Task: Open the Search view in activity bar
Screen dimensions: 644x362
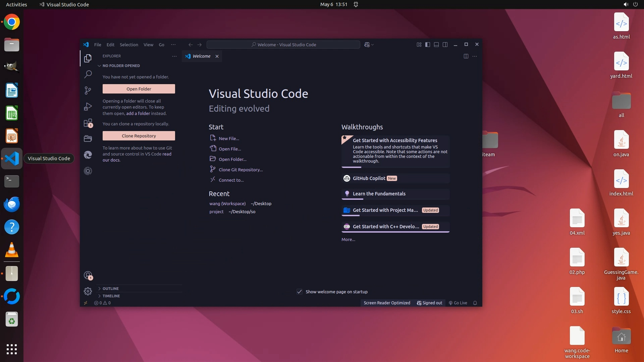Action: (x=88, y=74)
